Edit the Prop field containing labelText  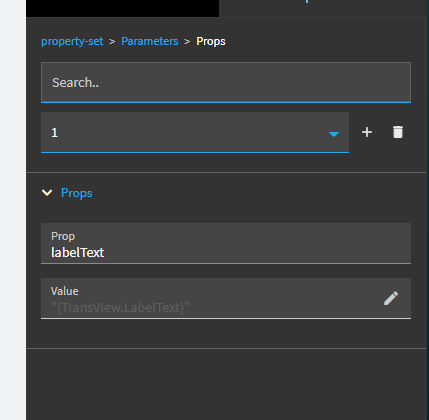(226, 244)
